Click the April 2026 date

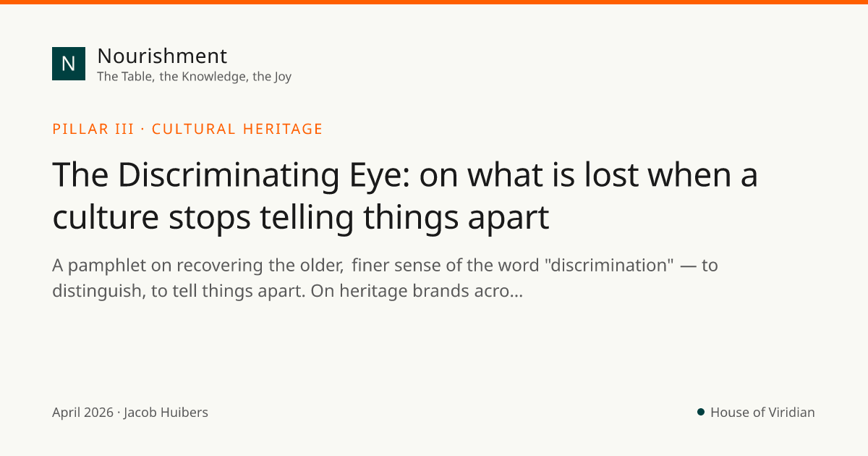(x=82, y=413)
